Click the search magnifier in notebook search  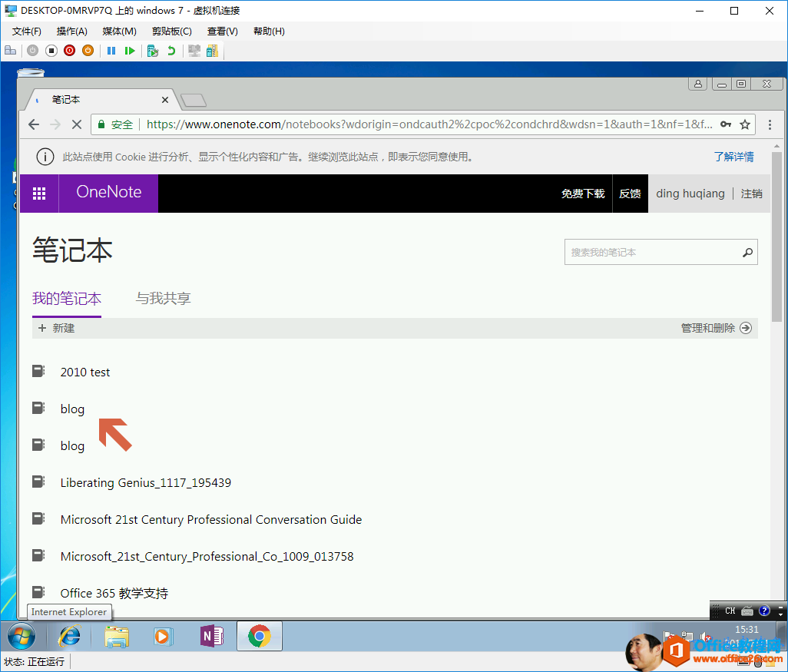tap(747, 253)
